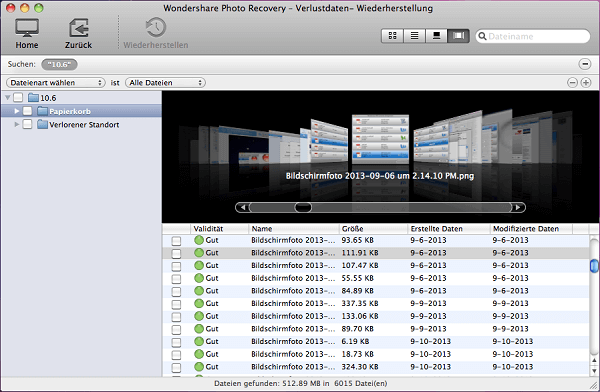Viewport: 600px width, 392px height.
Task: Click the Bildschirmfoto 2.14.10 PM caption
Action: [380, 176]
